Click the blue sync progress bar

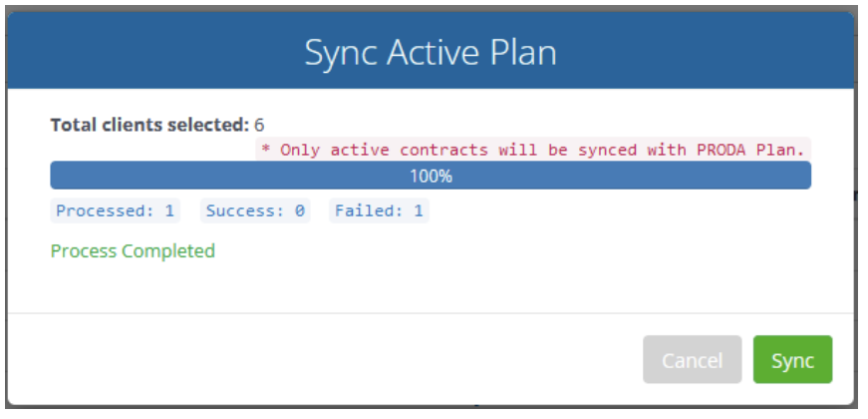431,176
